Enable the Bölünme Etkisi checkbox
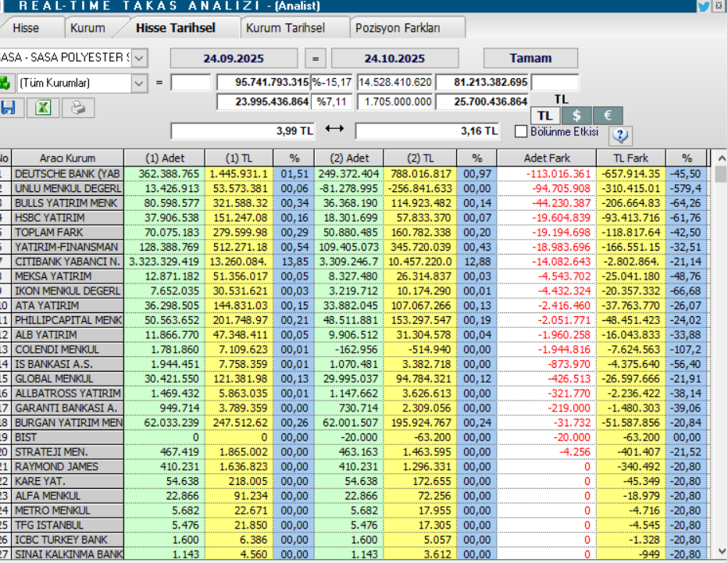The image size is (728, 563). pos(522,130)
